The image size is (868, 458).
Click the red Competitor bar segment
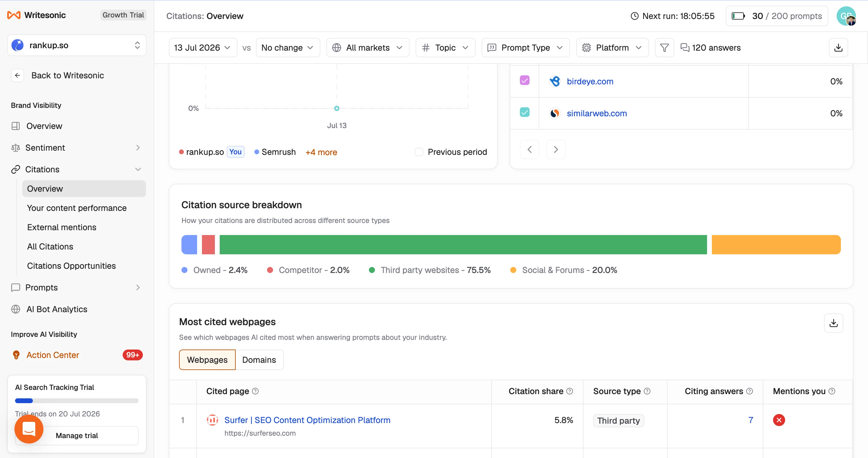(x=208, y=245)
